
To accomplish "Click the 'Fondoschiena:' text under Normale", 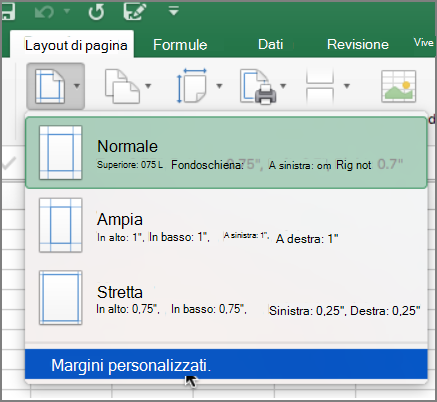I will [207, 165].
